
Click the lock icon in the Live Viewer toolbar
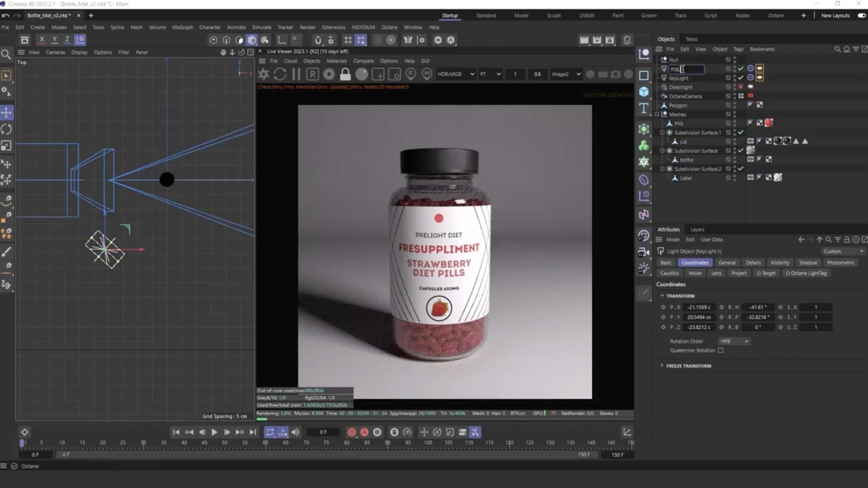tap(345, 74)
